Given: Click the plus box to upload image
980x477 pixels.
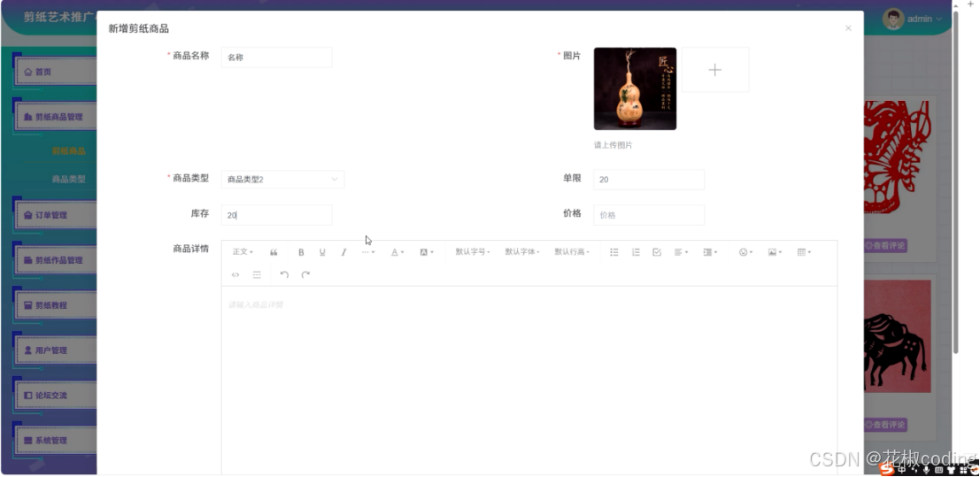Looking at the screenshot, I should click(715, 70).
